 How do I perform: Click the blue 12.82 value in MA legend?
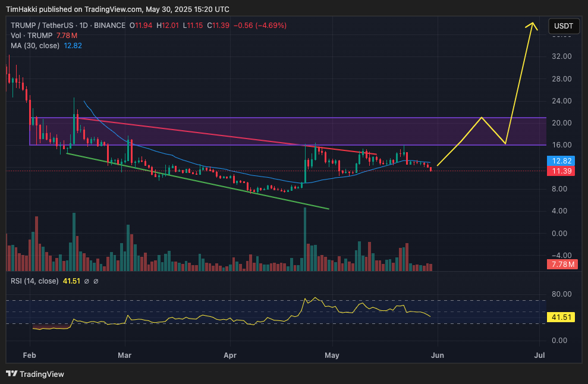[73, 46]
